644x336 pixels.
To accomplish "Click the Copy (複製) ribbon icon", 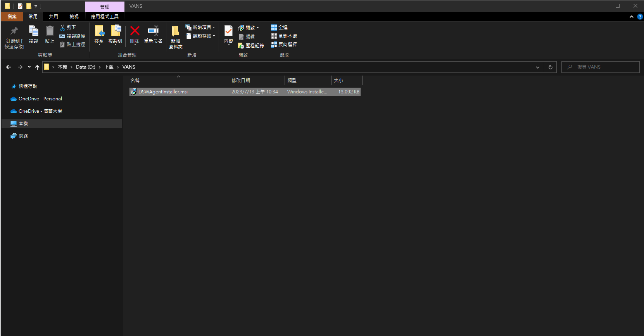I will coord(33,32).
